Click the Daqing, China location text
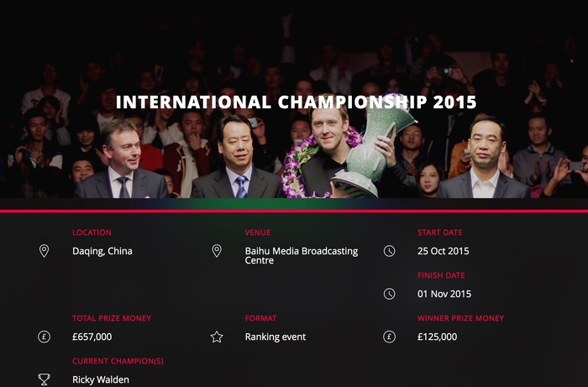 [102, 251]
